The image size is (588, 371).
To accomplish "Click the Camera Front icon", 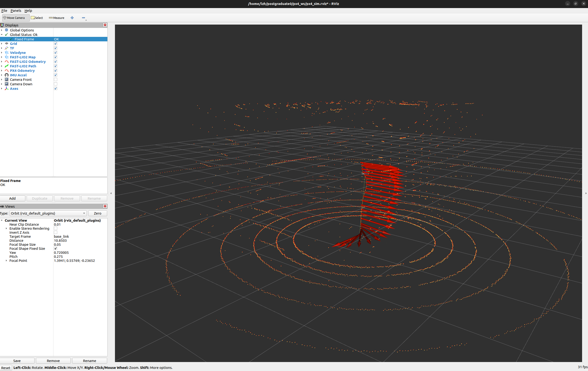I will click(7, 80).
